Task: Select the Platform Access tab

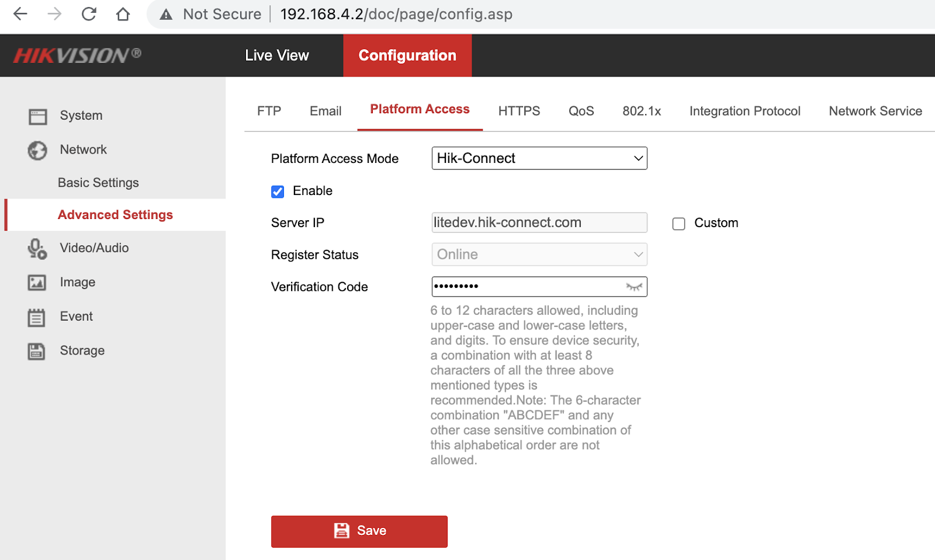Action: coord(420,109)
